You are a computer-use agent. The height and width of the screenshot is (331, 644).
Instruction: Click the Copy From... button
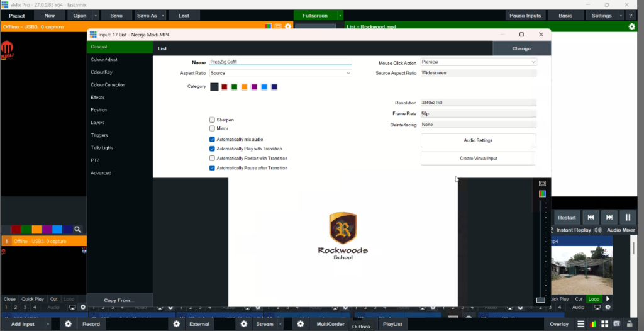(119, 300)
